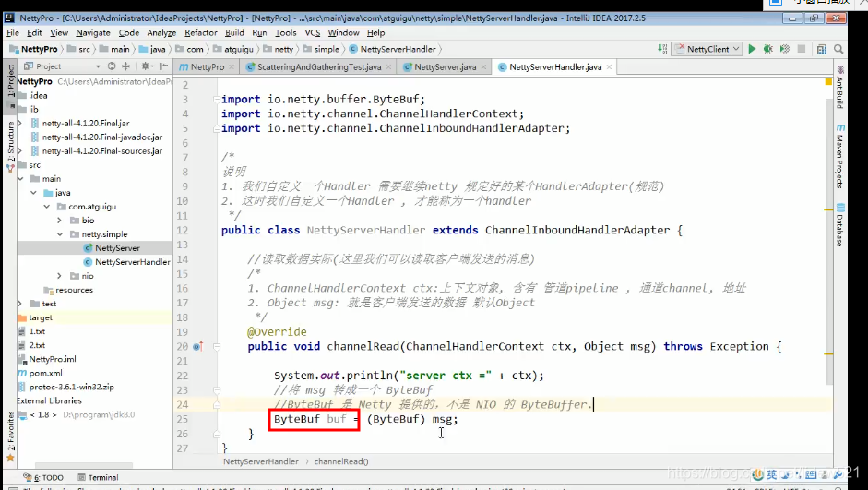868x490 pixels.
Task: Switch to the NettyPro pom tab
Action: (x=206, y=67)
